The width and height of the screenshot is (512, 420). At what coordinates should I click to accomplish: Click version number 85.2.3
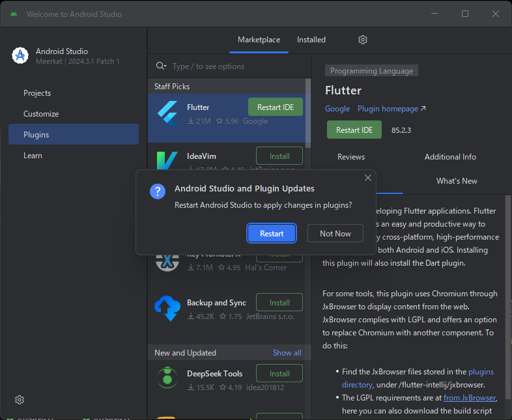pos(401,130)
